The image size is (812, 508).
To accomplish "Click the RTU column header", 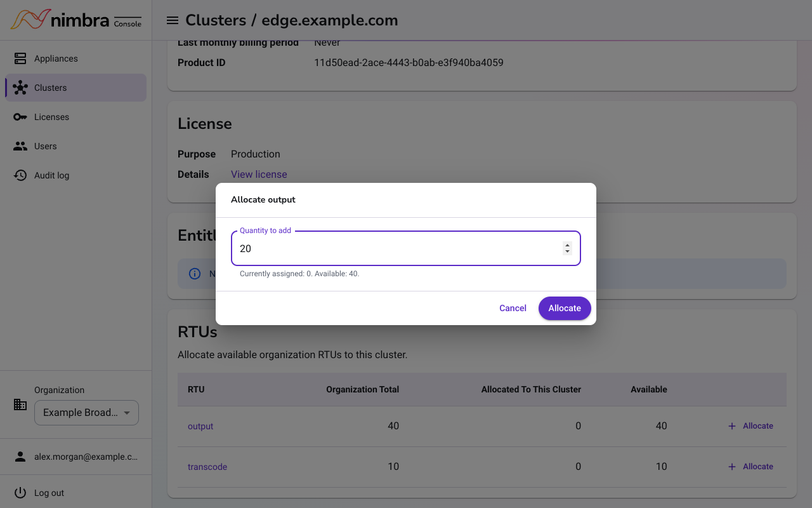I will pos(196,389).
